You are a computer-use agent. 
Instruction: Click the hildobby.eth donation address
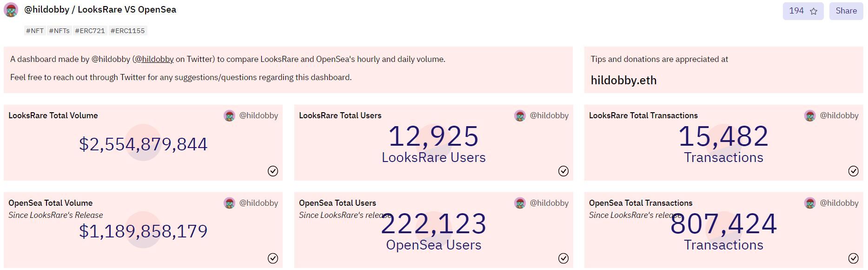(623, 80)
